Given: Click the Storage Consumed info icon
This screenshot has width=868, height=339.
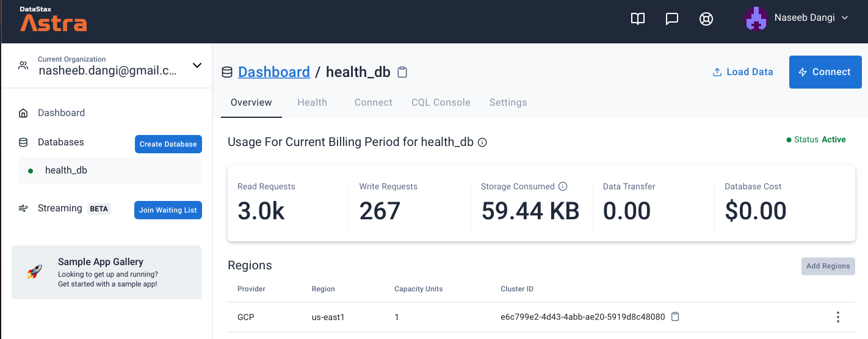Looking at the screenshot, I should coord(563,186).
